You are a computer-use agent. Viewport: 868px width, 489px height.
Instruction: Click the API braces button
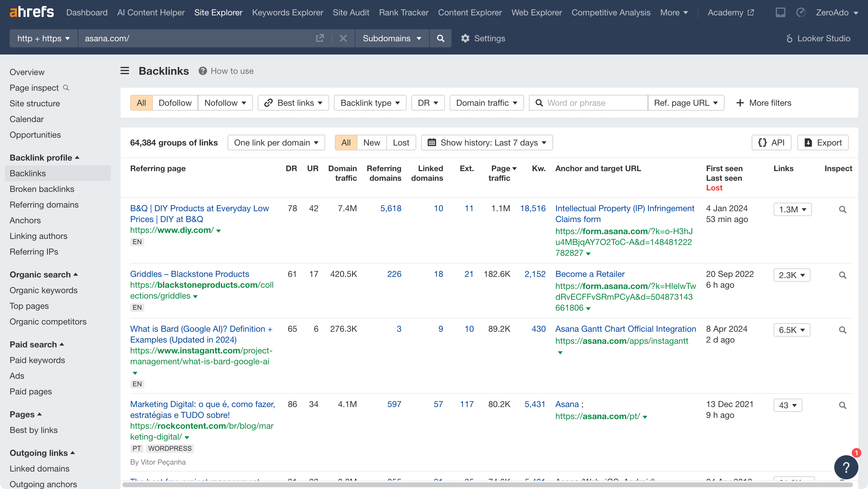point(771,143)
